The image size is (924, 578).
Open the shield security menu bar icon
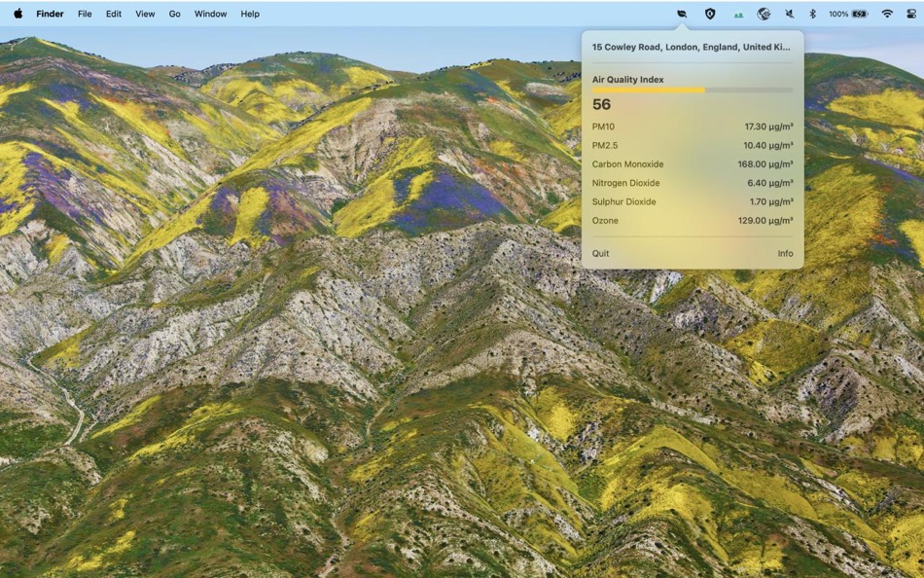tap(710, 14)
